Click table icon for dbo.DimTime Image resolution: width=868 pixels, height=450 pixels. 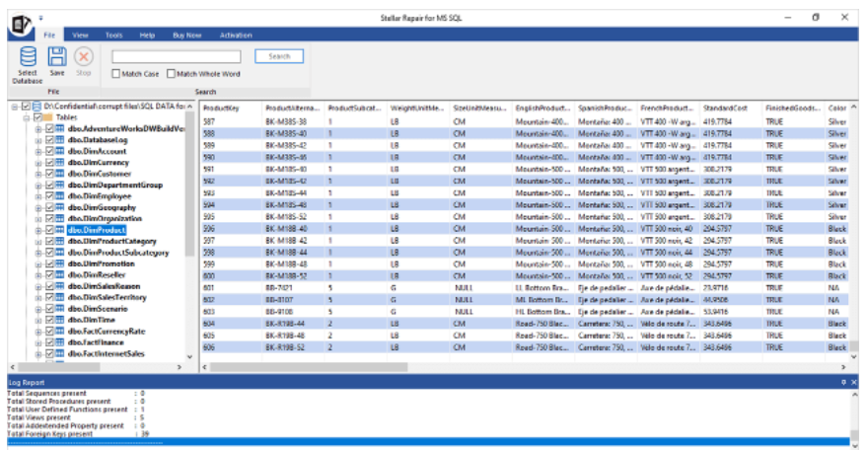[59, 320]
